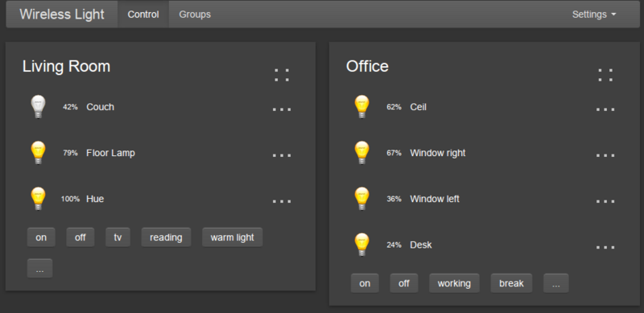Open the Living Room four-dot grid icon

tap(282, 75)
